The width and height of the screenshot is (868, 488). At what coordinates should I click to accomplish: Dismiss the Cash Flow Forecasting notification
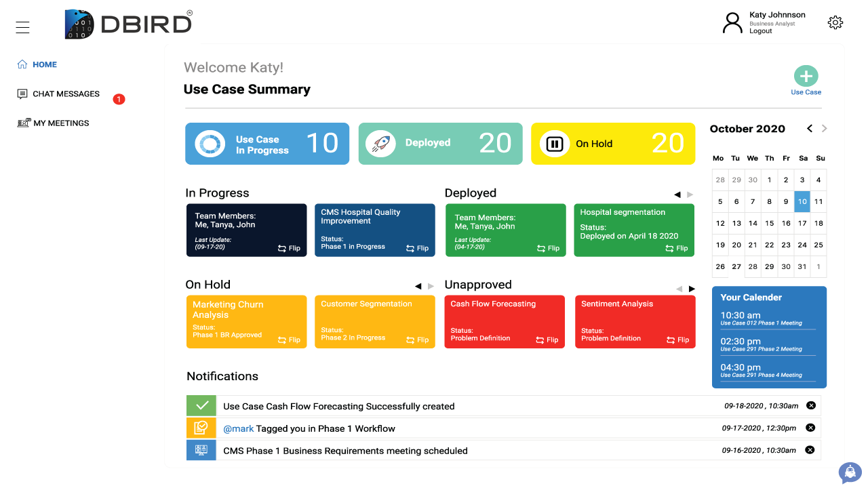pyautogui.click(x=810, y=406)
